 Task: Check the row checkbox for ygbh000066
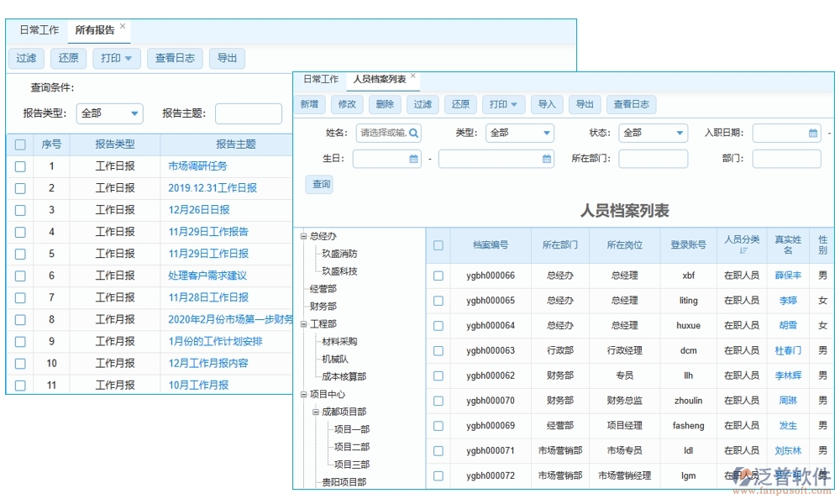[x=438, y=276]
